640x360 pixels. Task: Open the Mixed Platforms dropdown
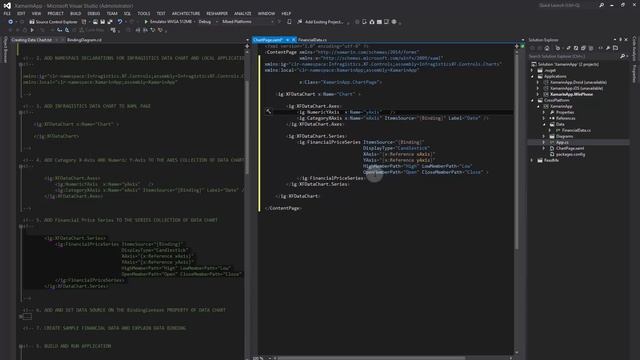(247, 22)
